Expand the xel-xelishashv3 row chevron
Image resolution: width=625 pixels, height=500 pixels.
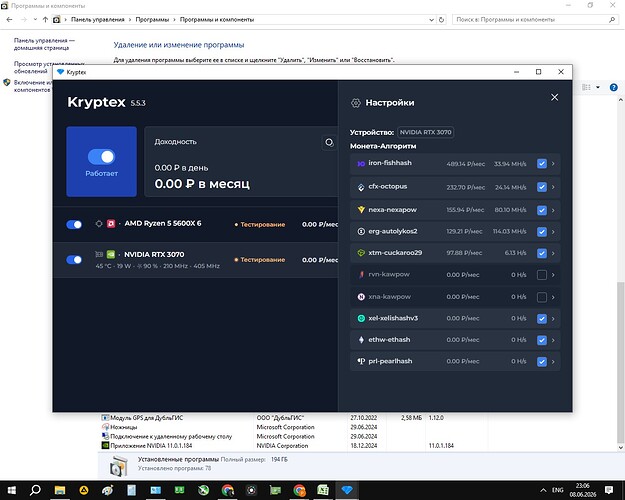tap(553, 319)
